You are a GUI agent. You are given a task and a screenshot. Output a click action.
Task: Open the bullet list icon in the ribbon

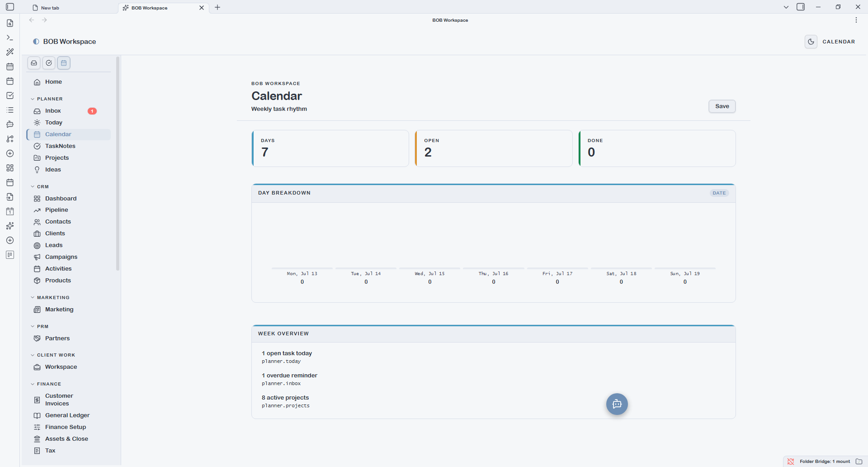click(x=10, y=110)
